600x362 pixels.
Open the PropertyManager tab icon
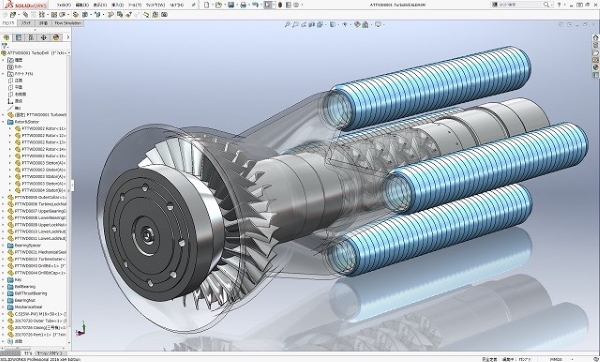tap(18, 38)
